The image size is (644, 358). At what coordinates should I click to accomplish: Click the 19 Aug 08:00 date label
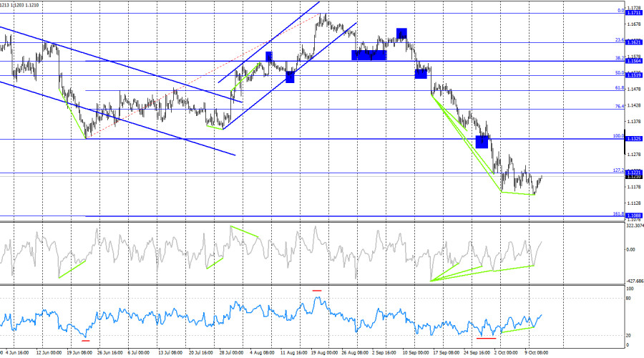tap(323, 353)
